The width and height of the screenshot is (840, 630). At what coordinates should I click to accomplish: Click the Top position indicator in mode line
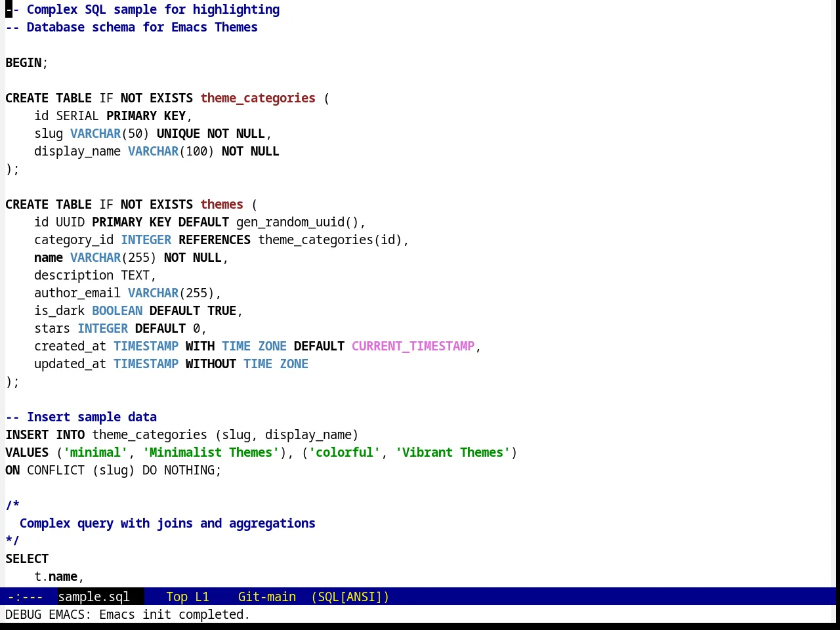click(177, 597)
